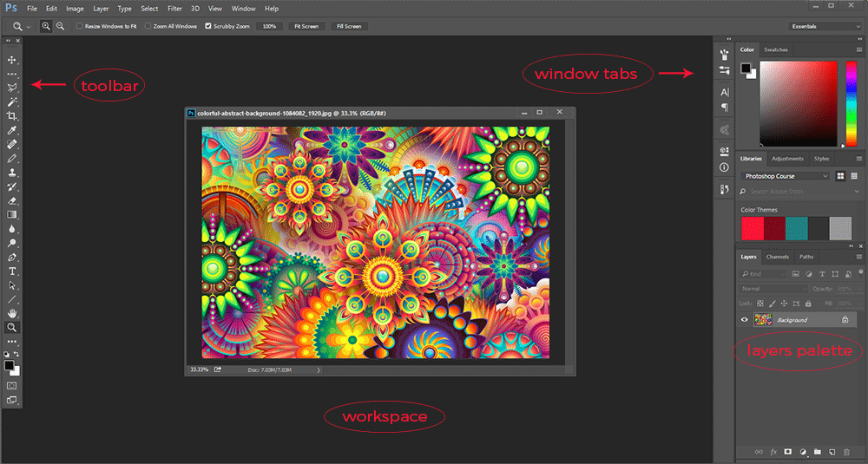Click the layer effects fx icon
This screenshot has height=464, width=868.
[x=773, y=452]
